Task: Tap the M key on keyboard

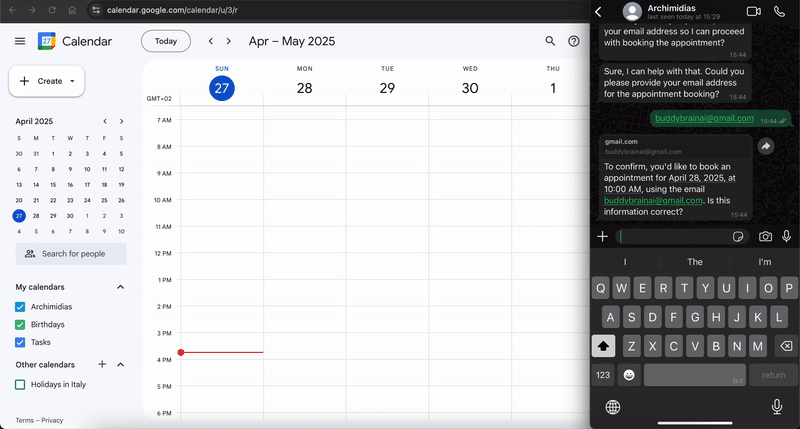Action: (x=758, y=346)
